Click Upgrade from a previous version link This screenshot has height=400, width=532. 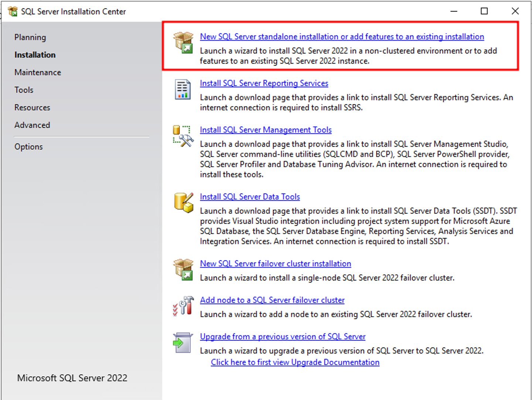click(x=283, y=337)
